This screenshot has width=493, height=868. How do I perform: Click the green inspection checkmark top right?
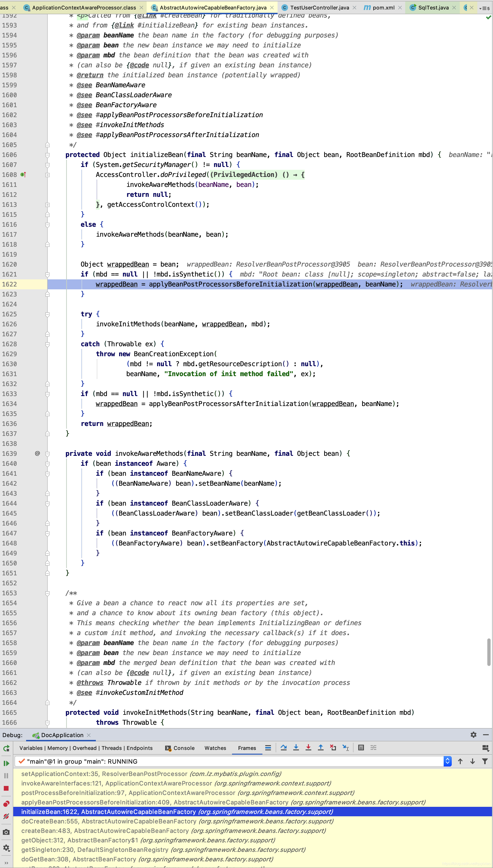[x=488, y=17]
